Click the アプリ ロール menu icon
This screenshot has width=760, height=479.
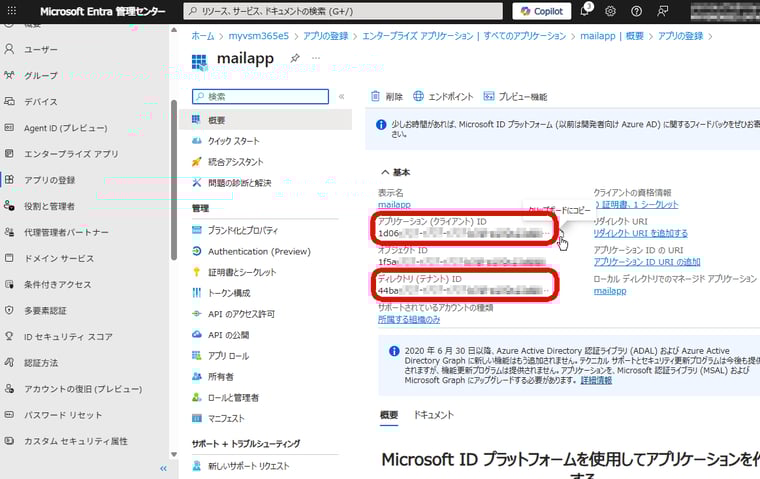196,355
